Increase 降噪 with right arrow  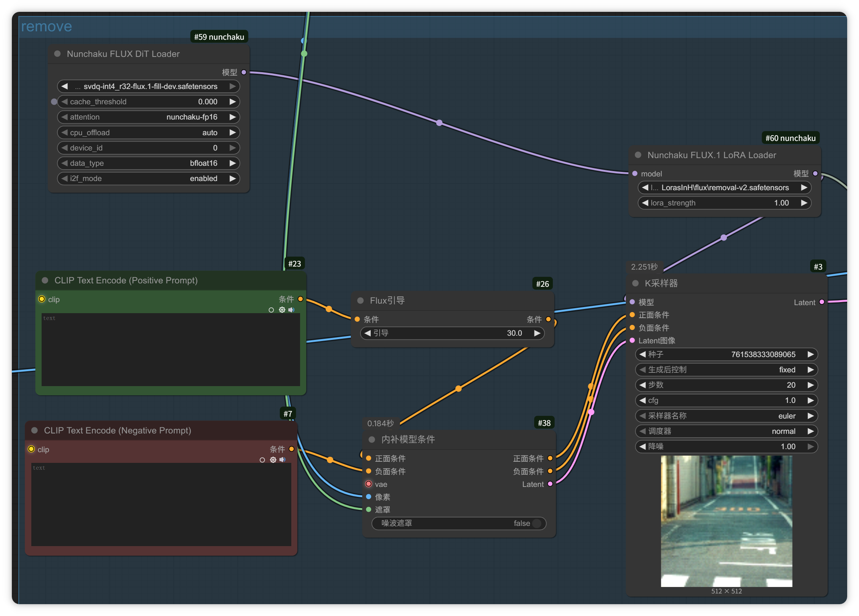pos(811,446)
